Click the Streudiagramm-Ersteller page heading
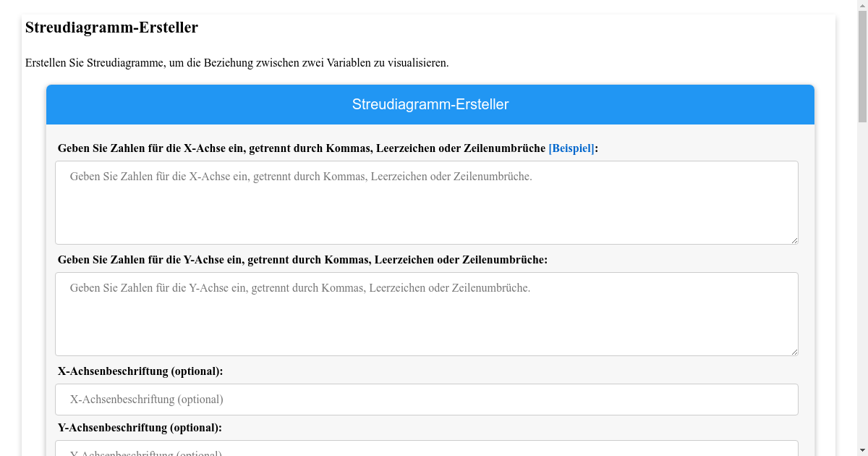This screenshot has height=456, width=868. click(x=111, y=28)
